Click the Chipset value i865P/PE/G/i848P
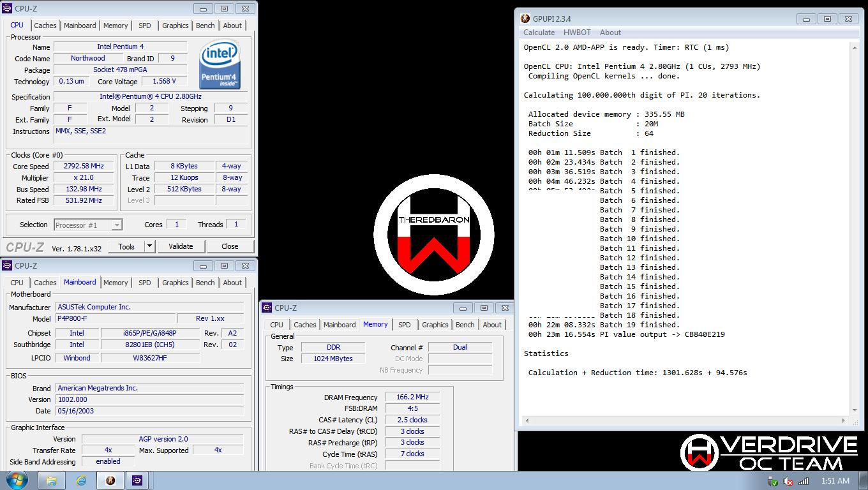This screenshot has height=490, width=868. (150, 333)
